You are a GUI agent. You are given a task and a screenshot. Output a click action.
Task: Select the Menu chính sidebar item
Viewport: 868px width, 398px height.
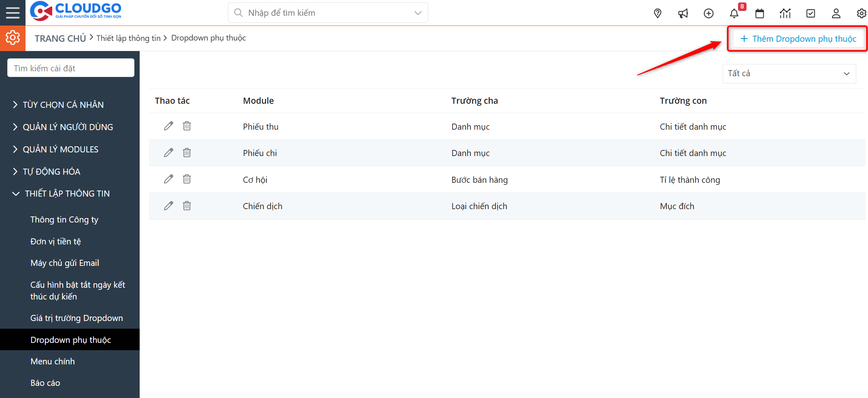[53, 362]
